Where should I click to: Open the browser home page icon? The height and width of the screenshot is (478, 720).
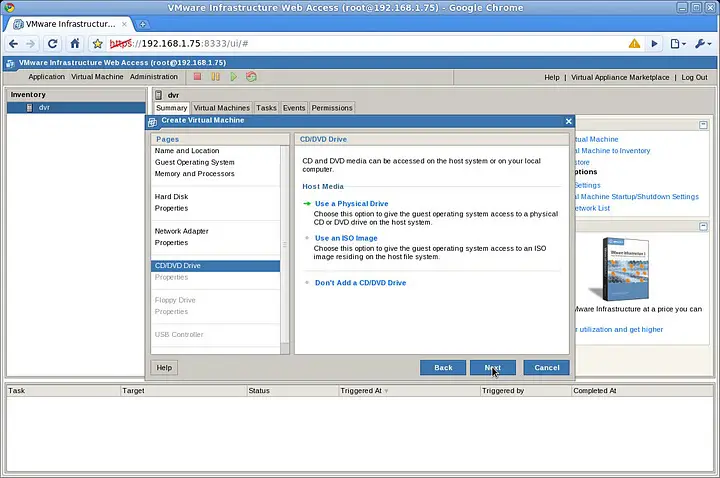click(75, 44)
